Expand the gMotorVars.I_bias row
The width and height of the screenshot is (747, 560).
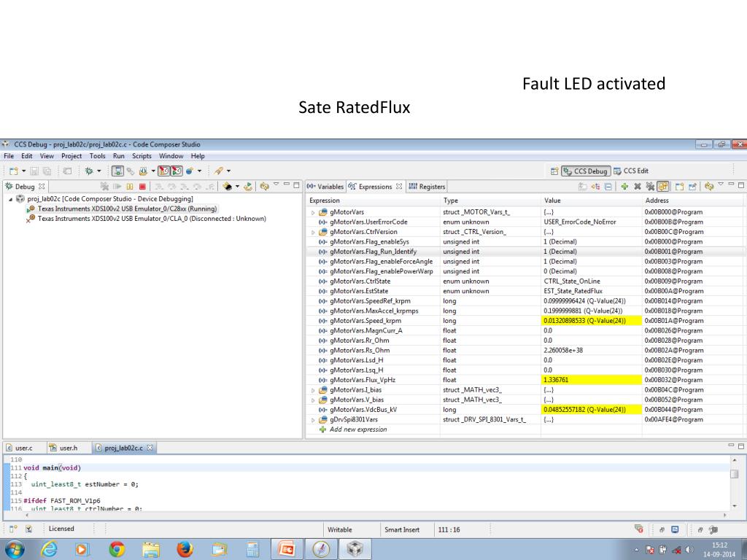coord(313,391)
